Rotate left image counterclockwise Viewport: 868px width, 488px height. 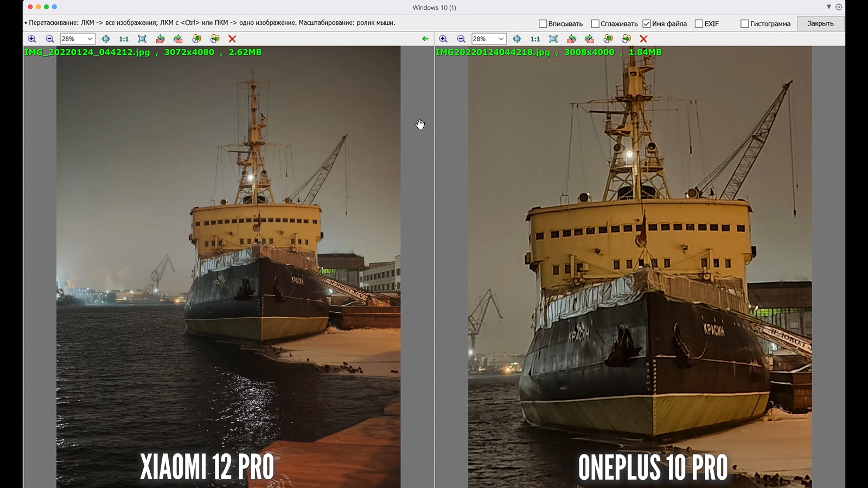(160, 39)
